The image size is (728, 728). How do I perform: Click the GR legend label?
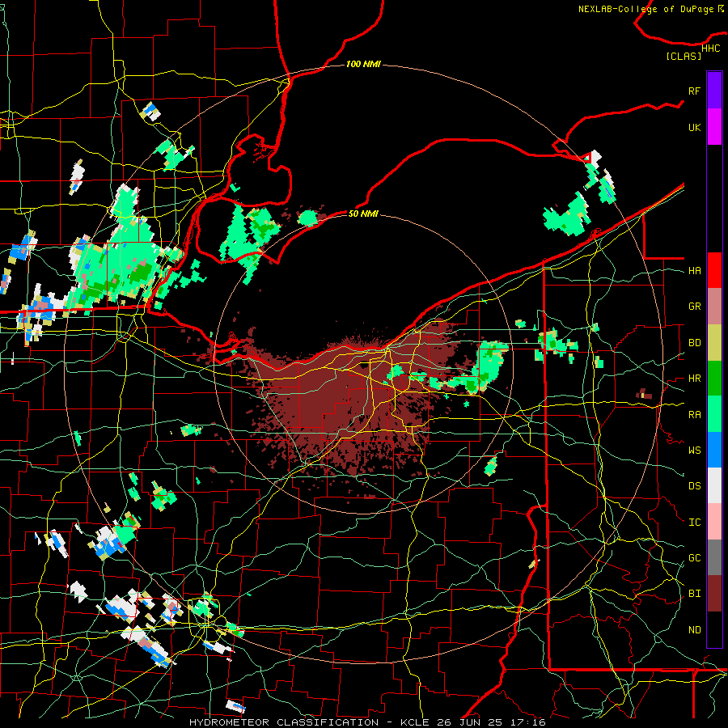tap(694, 307)
